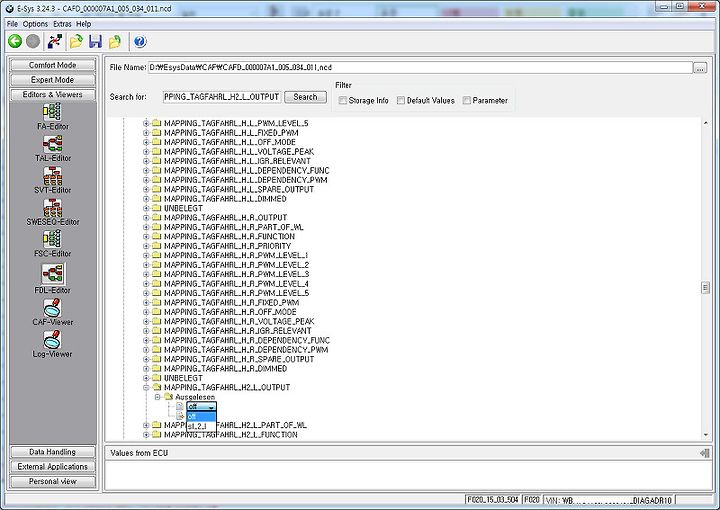Collapse the Ausgelesen node
This screenshot has width=720, height=510.
[158, 397]
